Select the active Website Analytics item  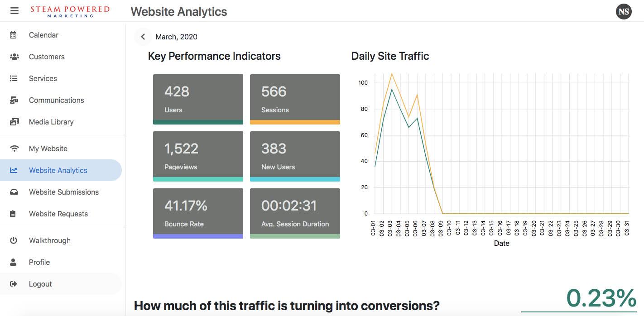click(x=58, y=170)
